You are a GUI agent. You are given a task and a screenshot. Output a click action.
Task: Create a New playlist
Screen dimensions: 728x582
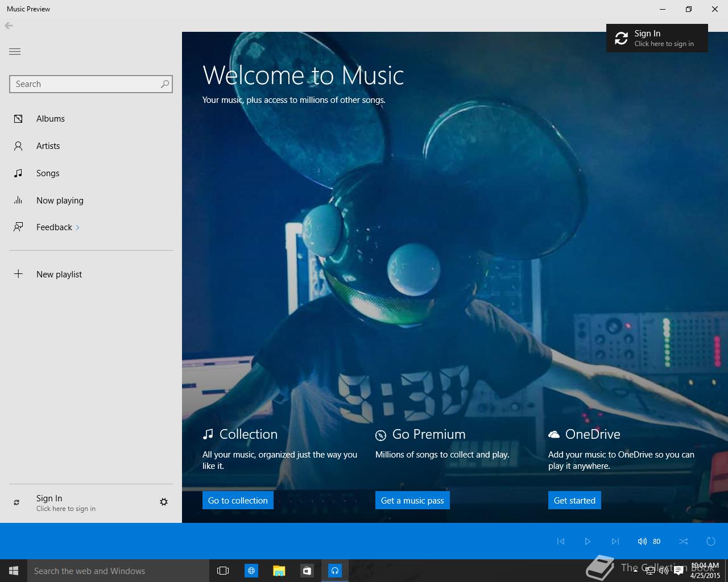pyautogui.click(x=59, y=275)
